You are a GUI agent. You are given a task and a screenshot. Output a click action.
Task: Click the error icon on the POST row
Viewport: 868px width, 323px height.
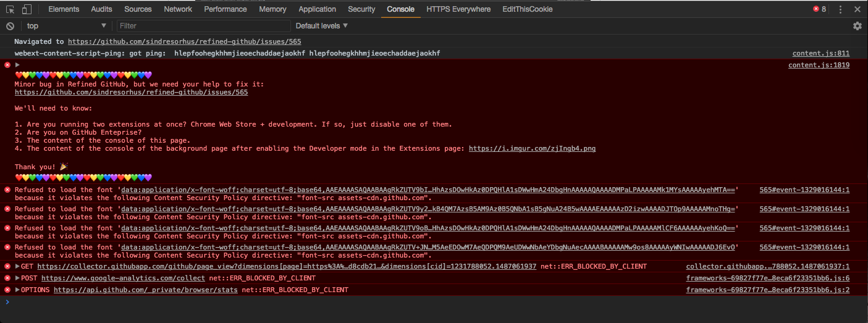(x=7, y=279)
